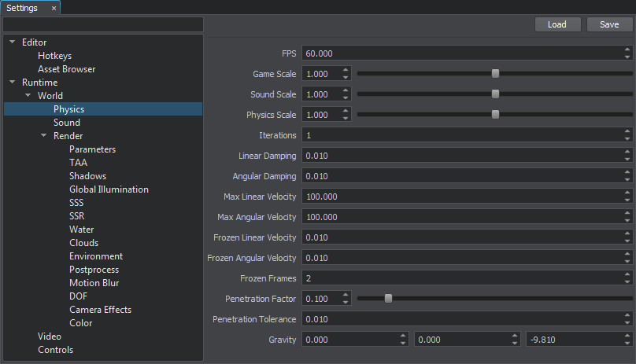Screen dimensions: 636x364
Task: Increase first Gravity value with the up arrow
Action: point(403,336)
